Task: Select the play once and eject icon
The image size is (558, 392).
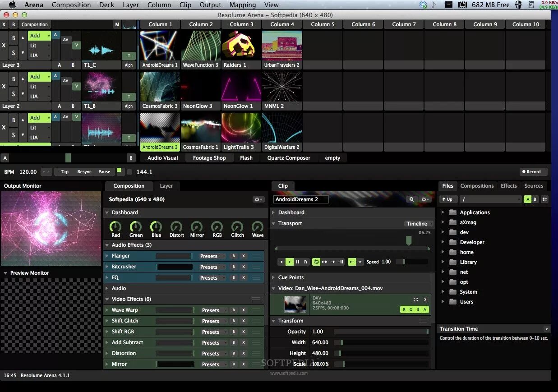Action: 332,262
